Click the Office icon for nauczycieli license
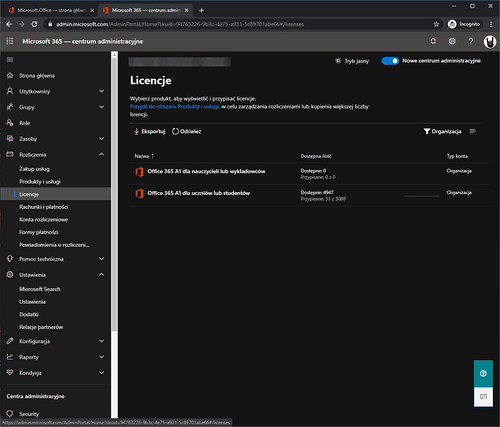Screen dimensions: 500x427 coord(139,172)
